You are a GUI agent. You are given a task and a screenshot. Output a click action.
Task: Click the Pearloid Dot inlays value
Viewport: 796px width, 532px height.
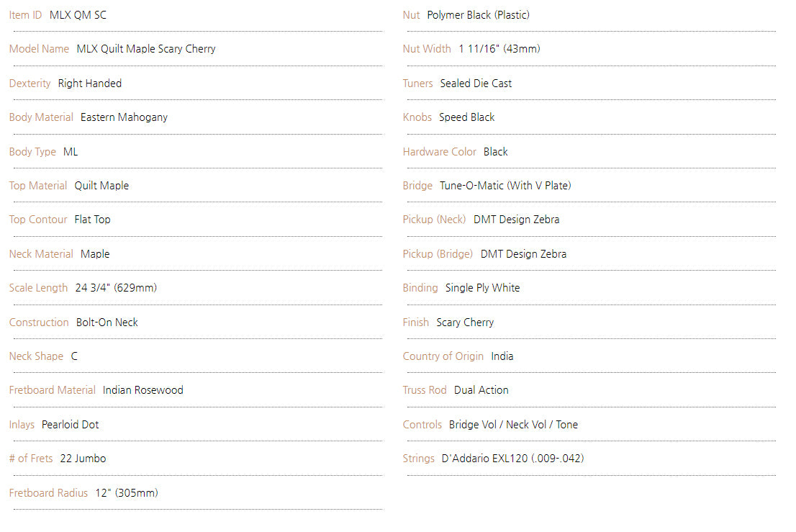coord(70,425)
